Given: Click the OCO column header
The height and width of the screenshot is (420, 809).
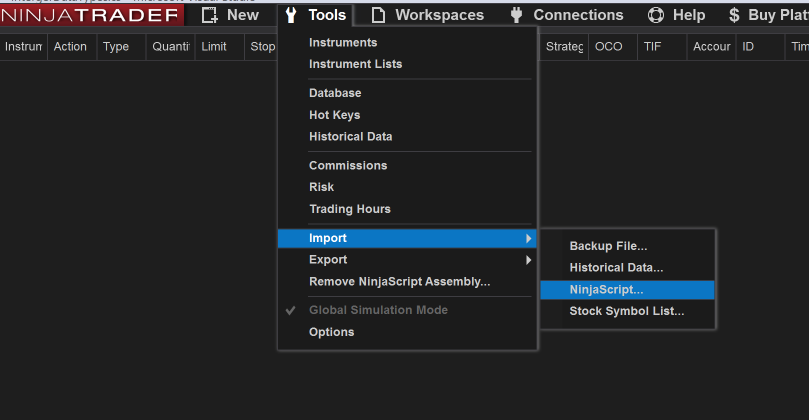Looking at the screenshot, I should (x=612, y=46).
